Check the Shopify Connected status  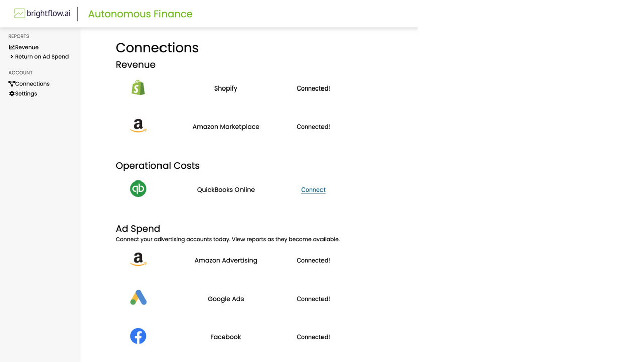pyautogui.click(x=313, y=88)
